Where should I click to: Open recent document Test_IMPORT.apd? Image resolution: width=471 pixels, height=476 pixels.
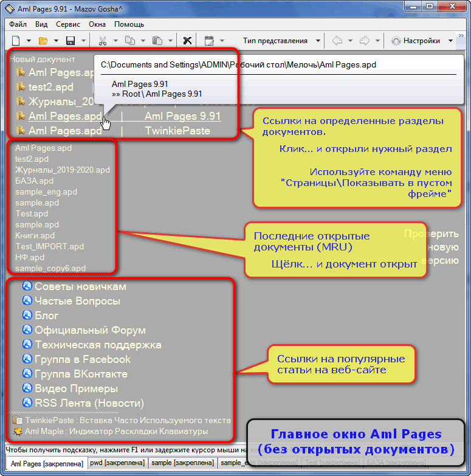[49, 246]
